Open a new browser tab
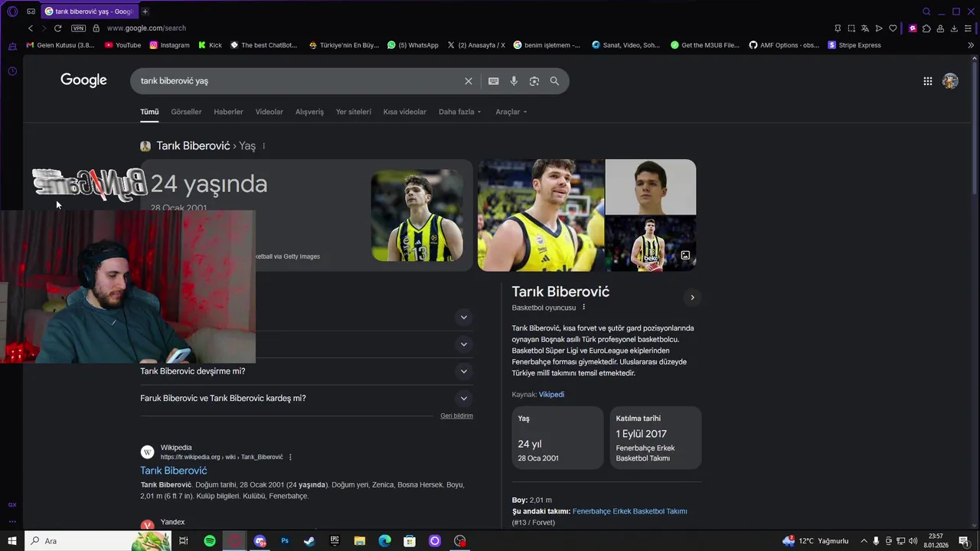The image size is (980, 551). pos(145,11)
